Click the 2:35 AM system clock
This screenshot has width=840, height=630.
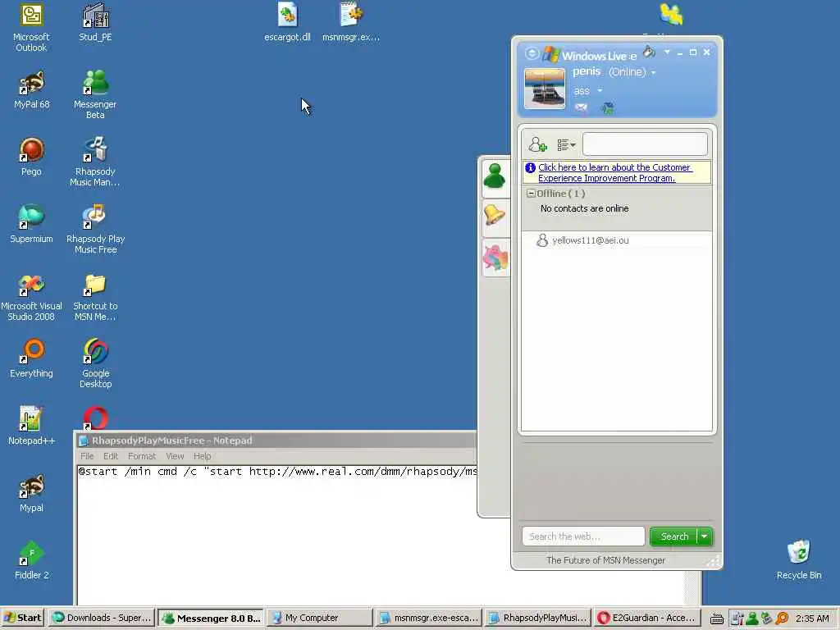[812, 619]
